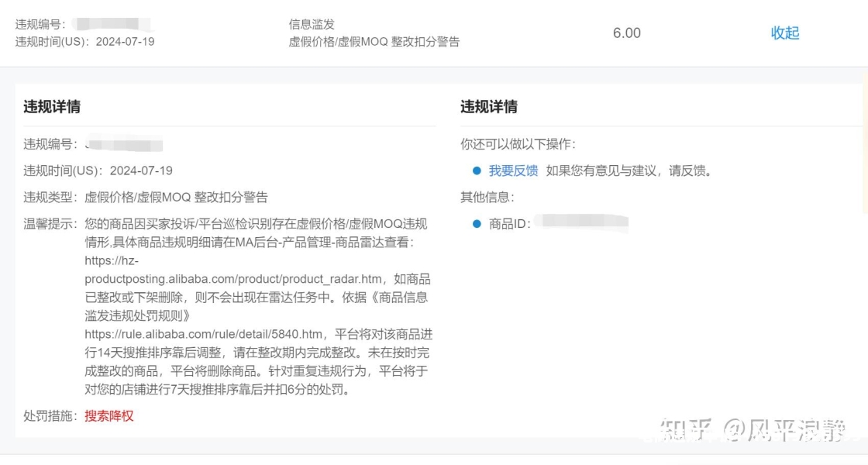Click the 其他信息 section label
Image resolution: width=868 pixels, height=465 pixels.
coord(487,197)
